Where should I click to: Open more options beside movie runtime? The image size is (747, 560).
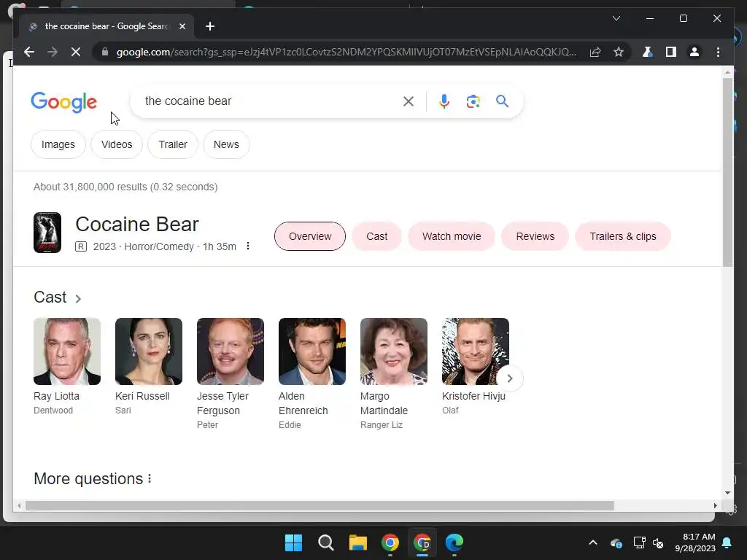coord(248,246)
